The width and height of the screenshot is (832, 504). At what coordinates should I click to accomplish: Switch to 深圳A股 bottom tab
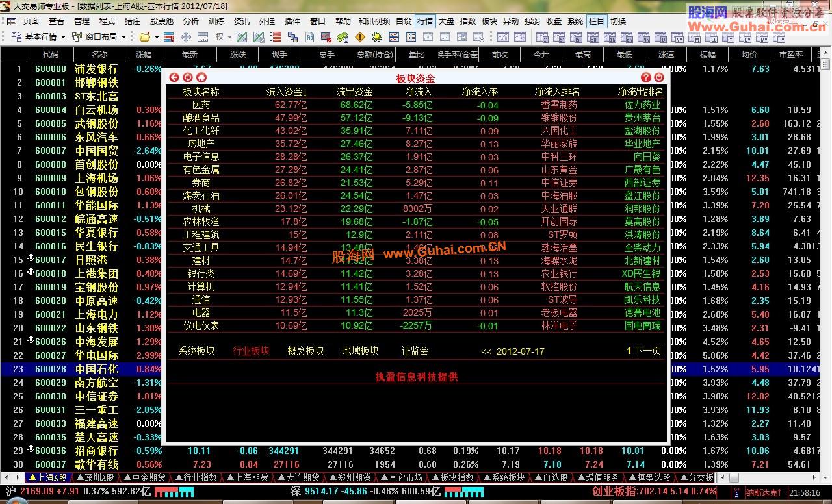pyautogui.click(x=95, y=477)
